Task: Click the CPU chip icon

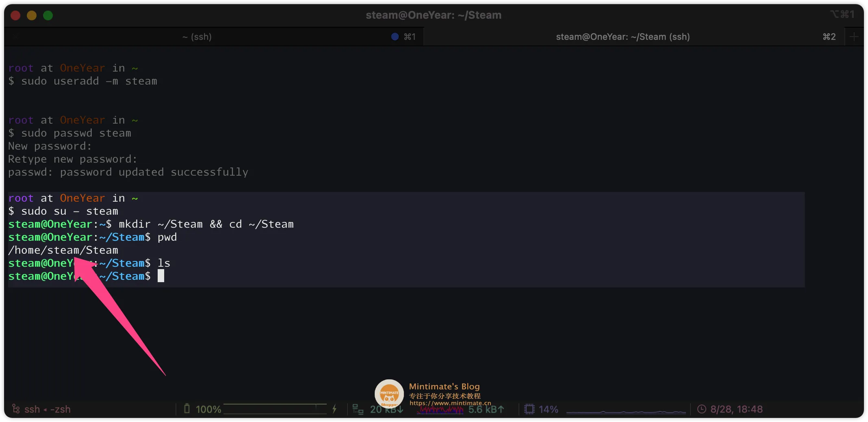Action: click(x=529, y=409)
